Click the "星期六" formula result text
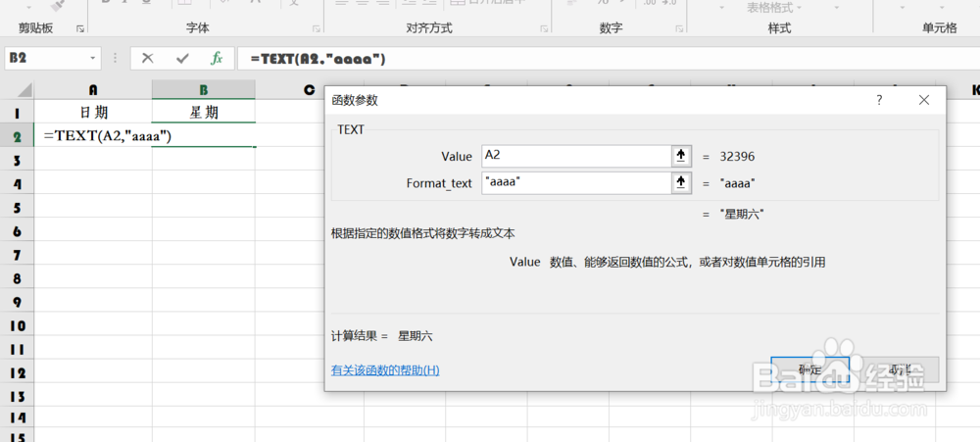The width and height of the screenshot is (980, 442). tap(742, 215)
